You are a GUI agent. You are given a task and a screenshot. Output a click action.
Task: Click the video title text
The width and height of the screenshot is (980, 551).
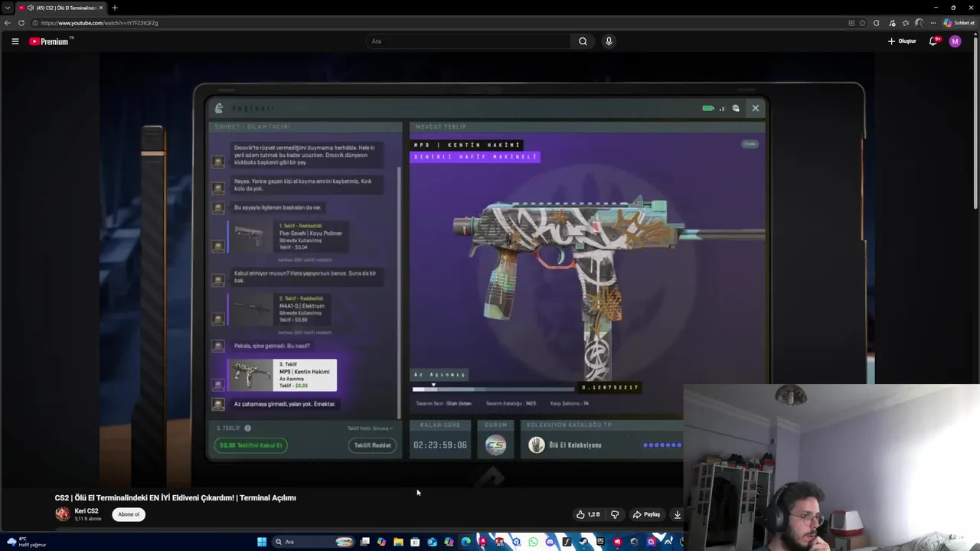tap(175, 497)
